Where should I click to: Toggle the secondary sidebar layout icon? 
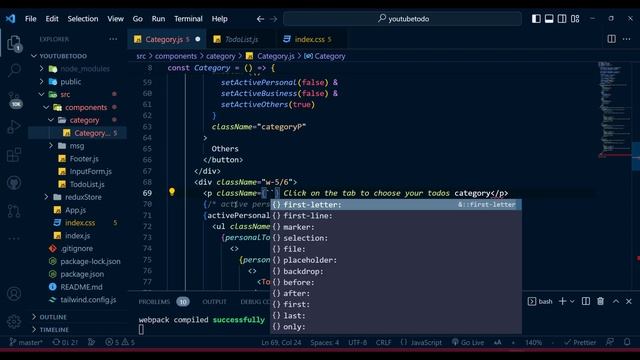(x=562, y=19)
